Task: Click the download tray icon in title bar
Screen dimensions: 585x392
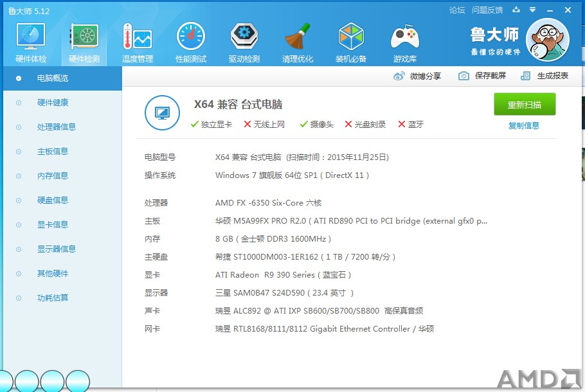Action: (x=516, y=10)
